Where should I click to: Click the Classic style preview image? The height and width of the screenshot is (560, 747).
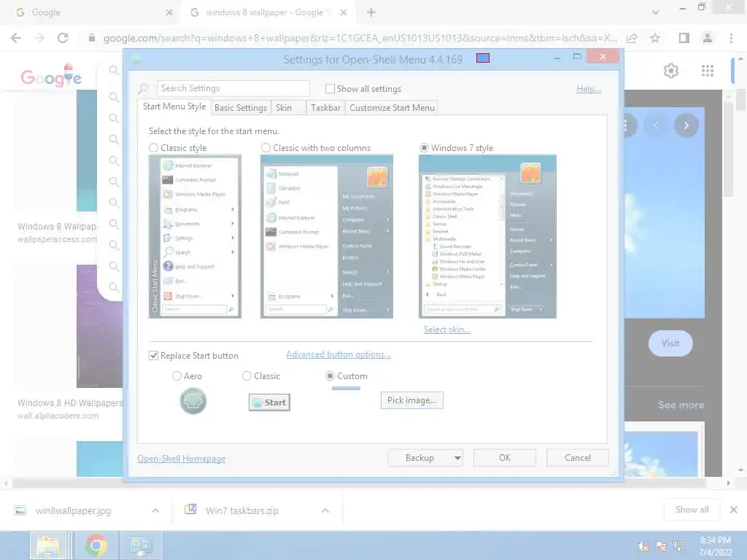(195, 236)
